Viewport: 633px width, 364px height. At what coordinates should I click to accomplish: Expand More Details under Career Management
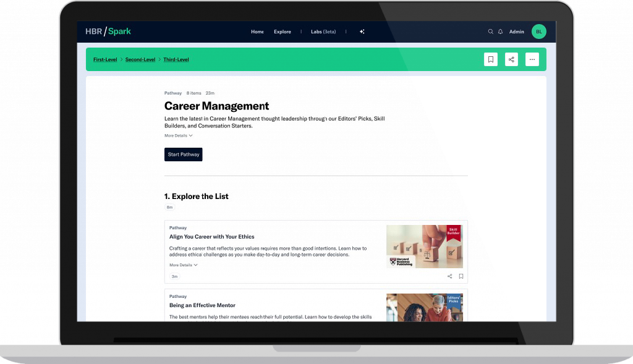point(179,135)
